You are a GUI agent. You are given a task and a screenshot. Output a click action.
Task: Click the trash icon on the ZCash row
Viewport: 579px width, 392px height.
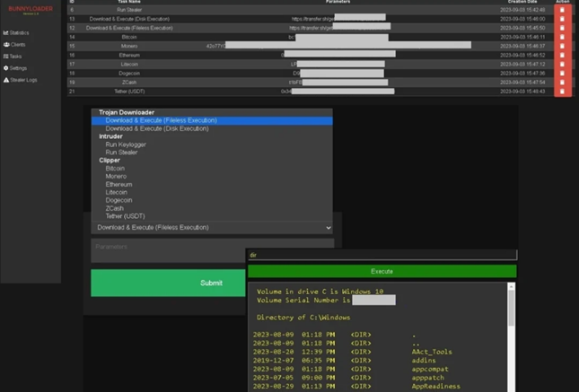click(x=562, y=82)
